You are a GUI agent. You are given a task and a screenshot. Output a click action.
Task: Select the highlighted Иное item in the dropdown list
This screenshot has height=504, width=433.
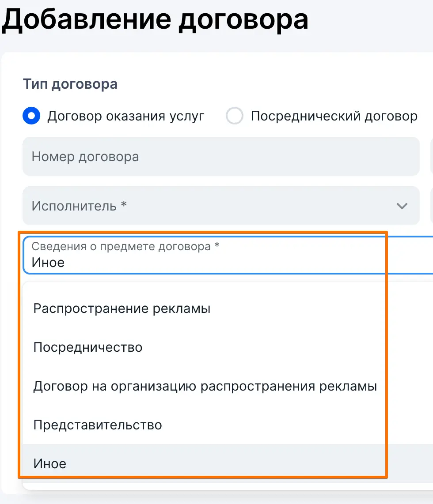(50, 463)
